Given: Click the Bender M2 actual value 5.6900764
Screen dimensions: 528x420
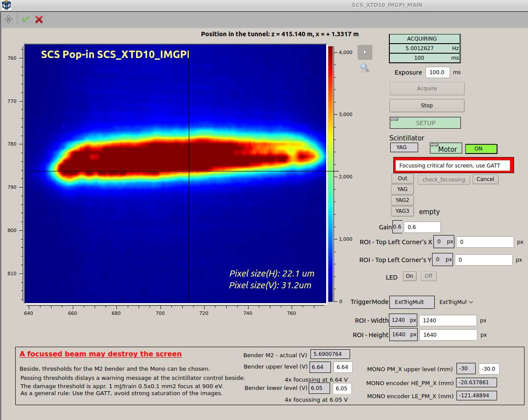Looking at the screenshot, I should click(330, 355).
